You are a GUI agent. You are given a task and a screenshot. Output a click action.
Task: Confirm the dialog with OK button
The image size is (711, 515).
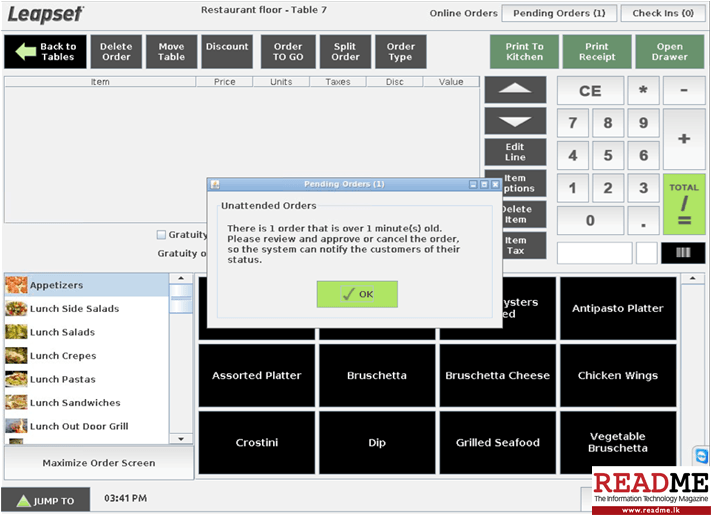pyautogui.click(x=357, y=294)
